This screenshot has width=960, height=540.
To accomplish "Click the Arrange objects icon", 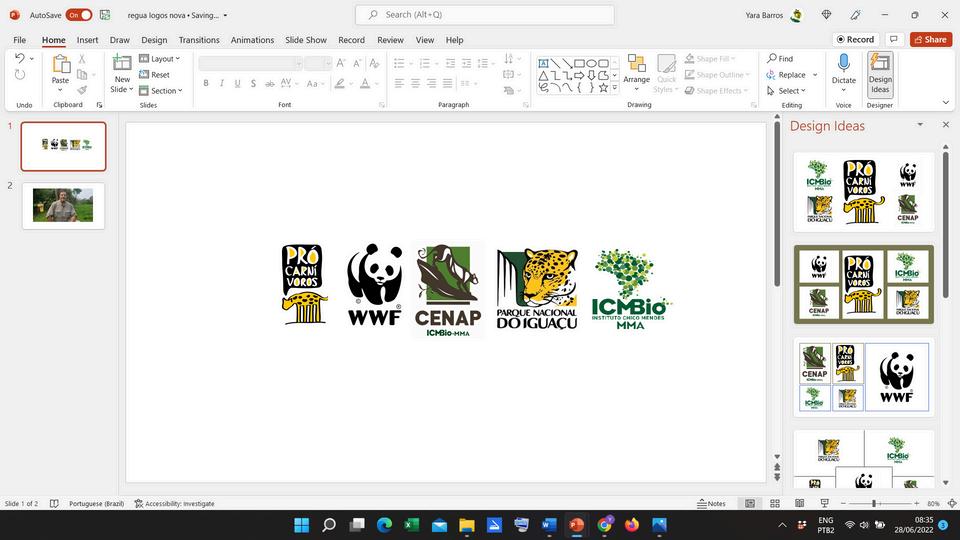I will tap(637, 63).
